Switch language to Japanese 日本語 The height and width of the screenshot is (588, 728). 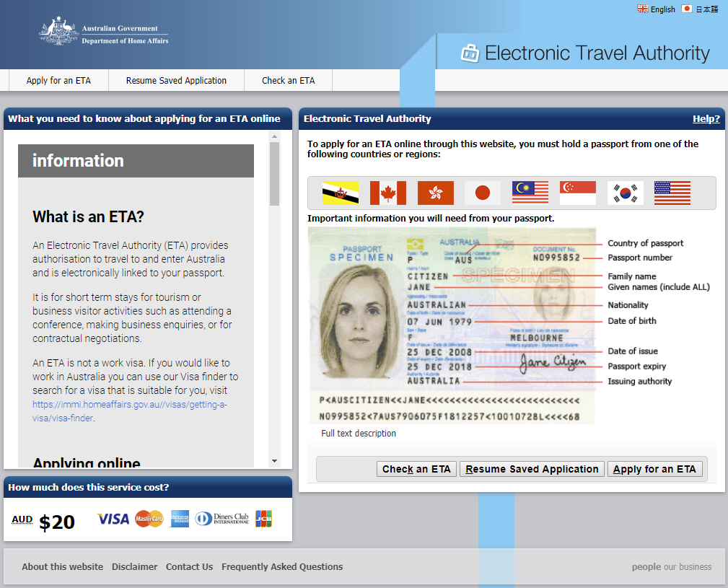click(x=706, y=9)
